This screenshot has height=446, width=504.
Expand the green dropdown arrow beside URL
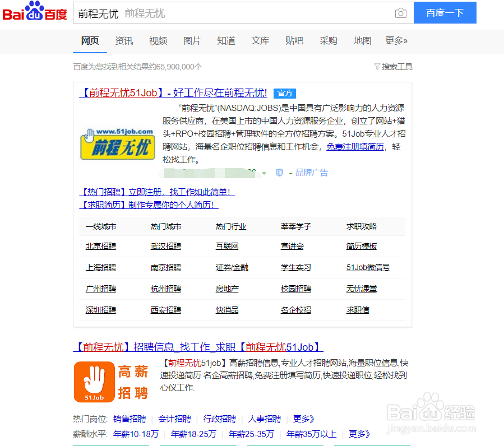pyautogui.click(x=264, y=173)
